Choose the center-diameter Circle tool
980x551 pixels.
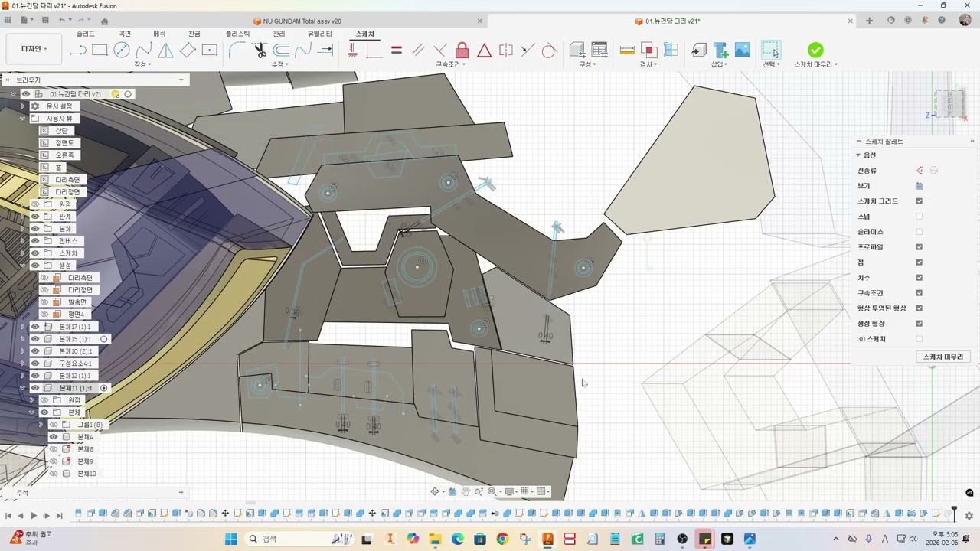tap(122, 51)
